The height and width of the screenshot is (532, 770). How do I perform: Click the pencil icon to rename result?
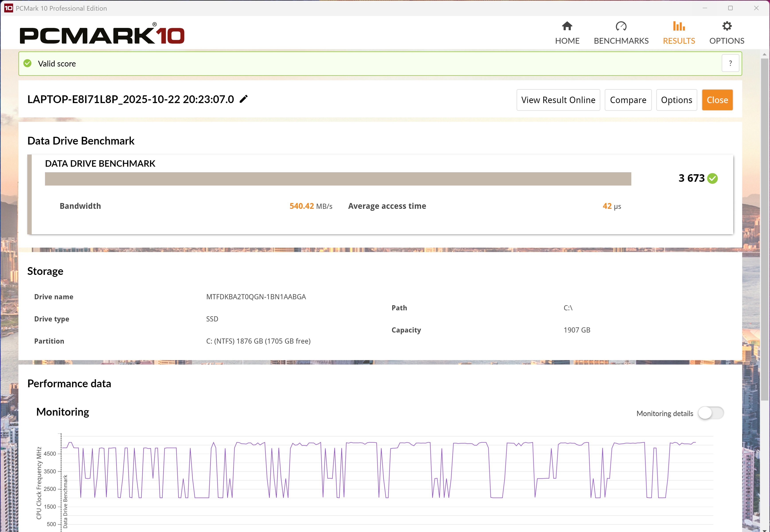244,99
